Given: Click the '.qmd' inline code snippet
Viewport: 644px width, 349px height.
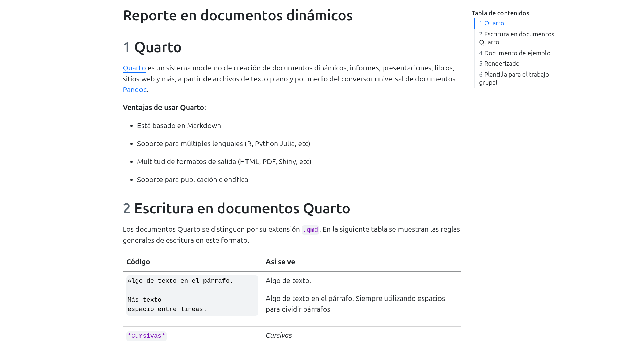Looking at the screenshot, I should (x=310, y=230).
